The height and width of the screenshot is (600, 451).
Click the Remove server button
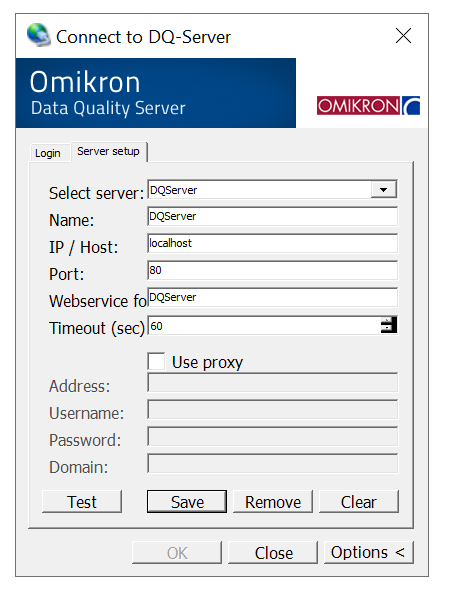tap(273, 502)
